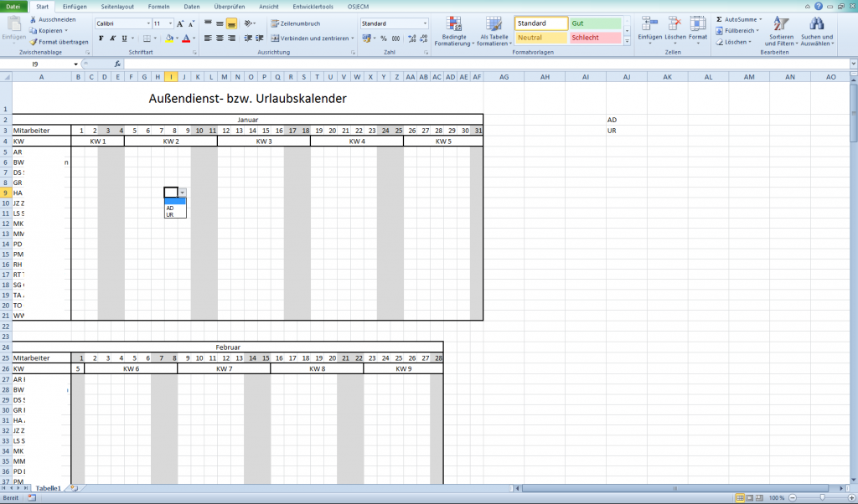Open the cell I9 validation dropdown arrow
Viewport: 858px width, 504px height.
(x=183, y=193)
